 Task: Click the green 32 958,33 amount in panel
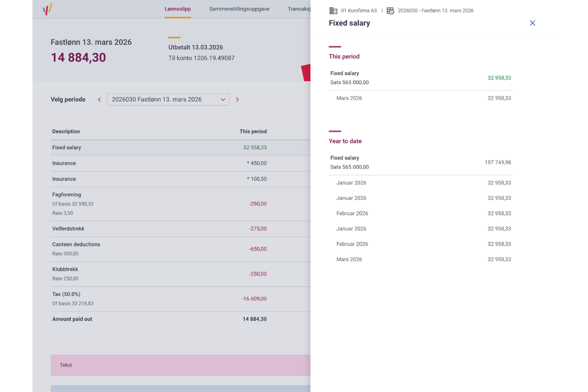[499, 78]
